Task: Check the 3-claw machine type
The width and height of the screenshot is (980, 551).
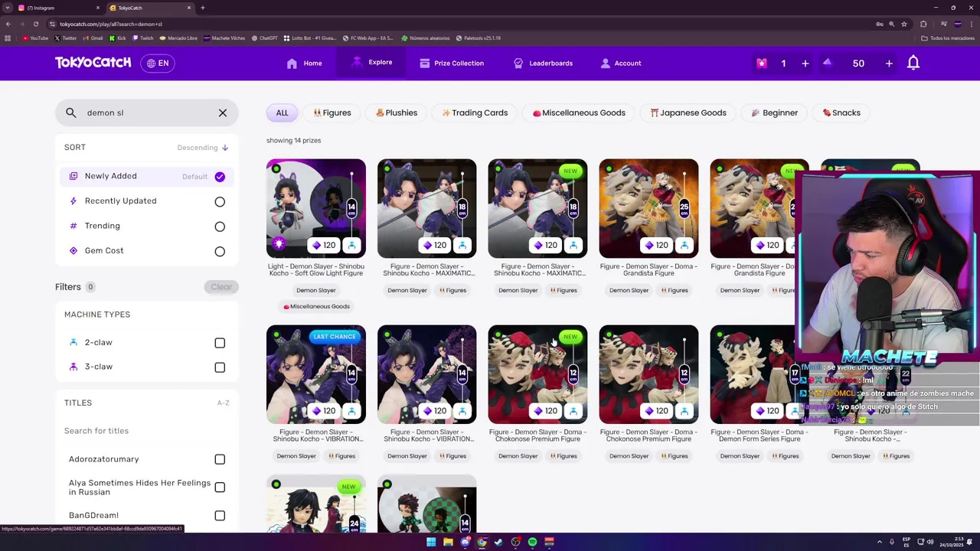Action: [x=220, y=367]
